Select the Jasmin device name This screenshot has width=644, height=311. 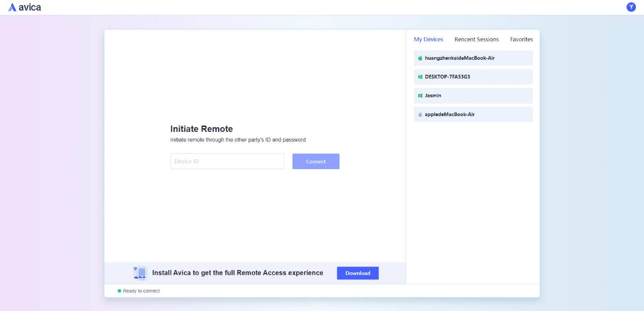433,96
